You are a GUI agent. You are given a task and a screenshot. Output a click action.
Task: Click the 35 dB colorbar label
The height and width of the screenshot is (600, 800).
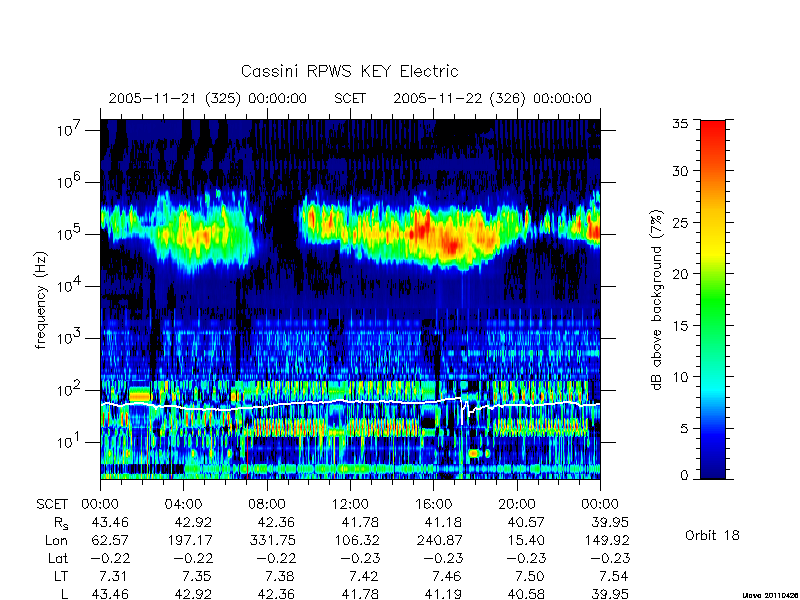coord(681,124)
